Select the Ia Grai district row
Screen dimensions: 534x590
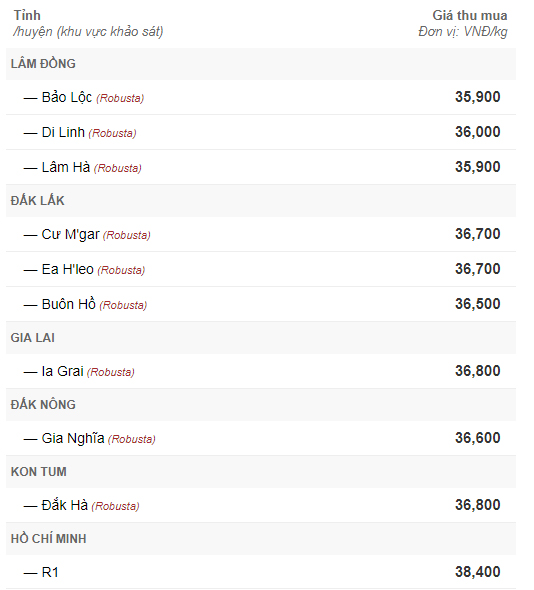(261, 371)
